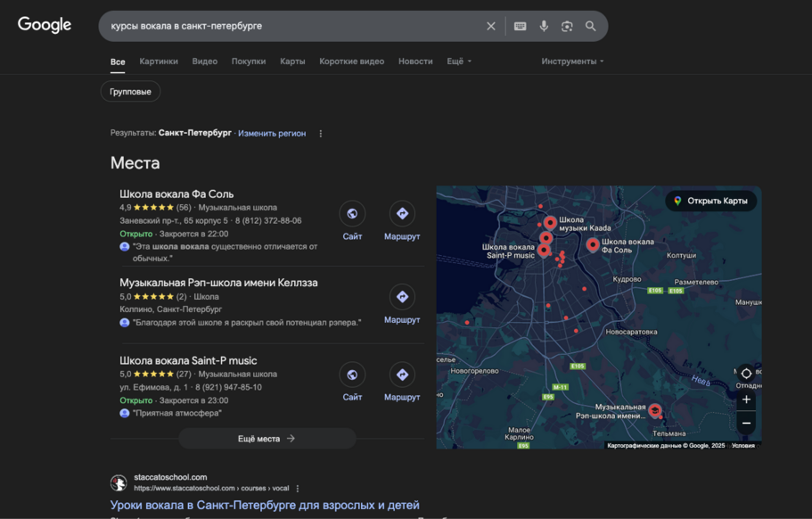The width and height of the screenshot is (812, 519).
Task: Click the review quote "Приятная атмосфера"
Action: pos(177,414)
